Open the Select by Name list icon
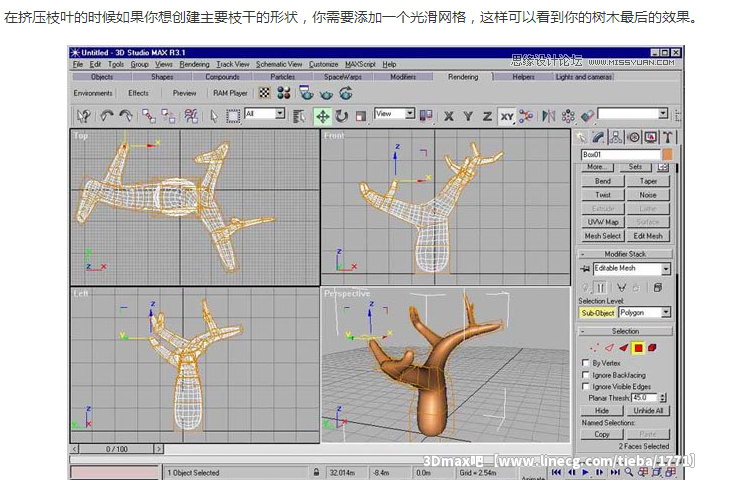This screenshot has width=735, height=480. click(x=299, y=116)
